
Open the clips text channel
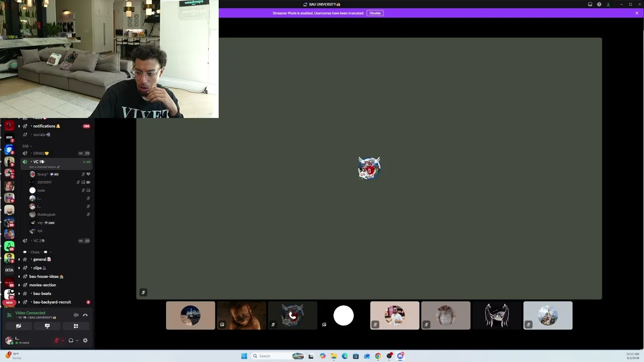55,268
